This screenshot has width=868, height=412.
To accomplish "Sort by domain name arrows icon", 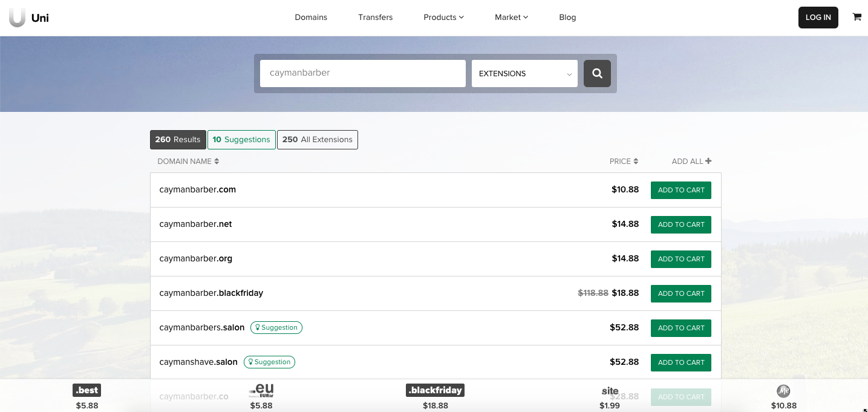I will point(217,162).
